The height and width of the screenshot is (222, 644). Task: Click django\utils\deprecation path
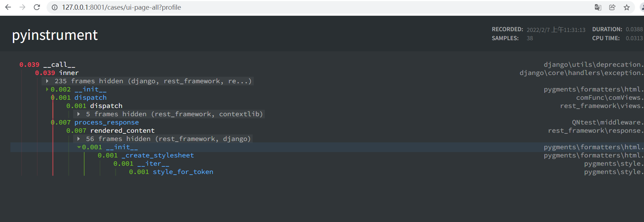coord(593,65)
